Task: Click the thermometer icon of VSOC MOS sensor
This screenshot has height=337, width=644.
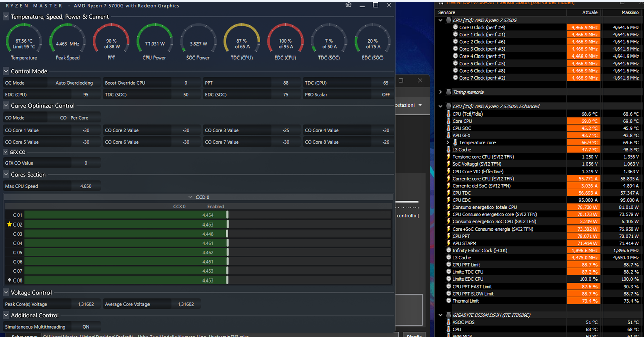Action: click(x=448, y=322)
